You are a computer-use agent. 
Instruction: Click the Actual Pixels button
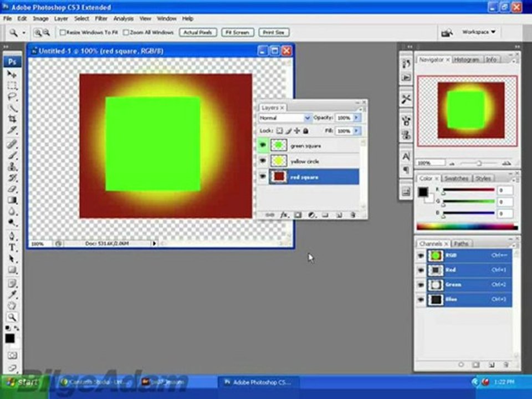[x=198, y=32]
